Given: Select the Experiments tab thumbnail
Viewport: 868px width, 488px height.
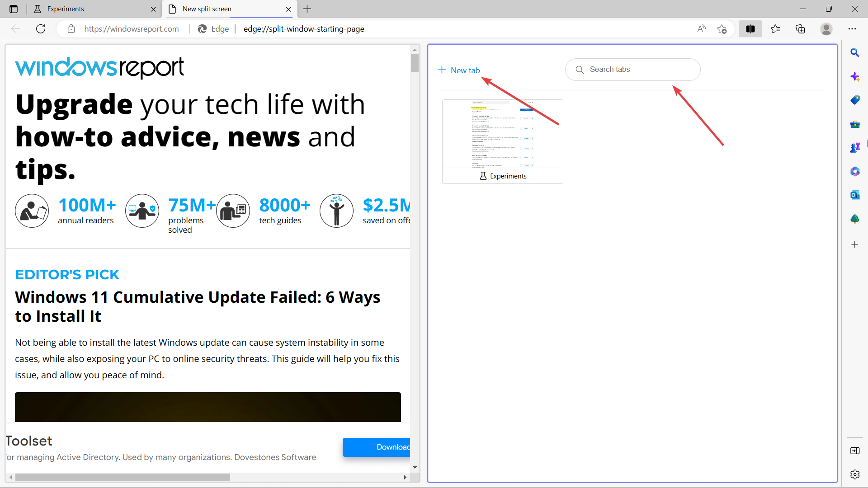Looking at the screenshot, I should pyautogui.click(x=502, y=141).
